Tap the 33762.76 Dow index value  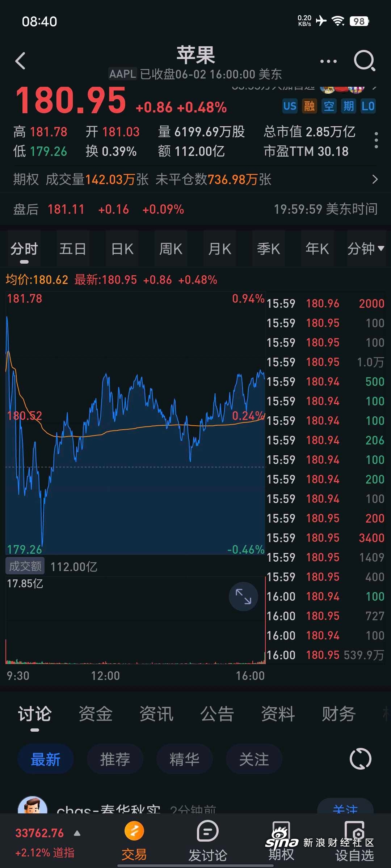point(39,833)
